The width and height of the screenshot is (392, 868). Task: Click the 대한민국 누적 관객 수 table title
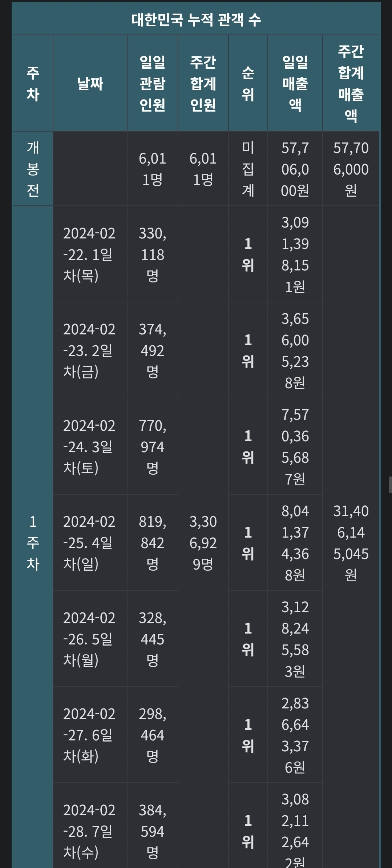pyautogui.click(x=196, y=20)
